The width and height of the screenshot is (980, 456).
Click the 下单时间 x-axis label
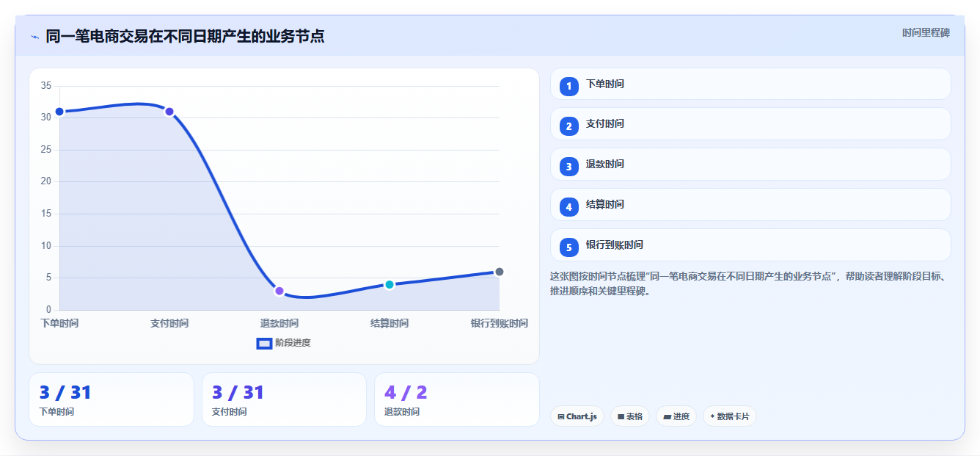pyautogui.click(x=59, y=323)
